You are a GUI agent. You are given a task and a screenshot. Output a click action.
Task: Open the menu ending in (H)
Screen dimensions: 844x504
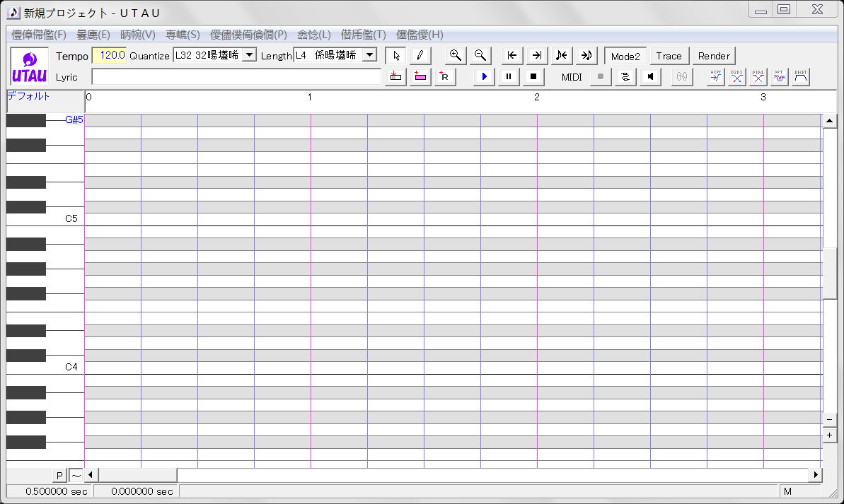(420, 35)
